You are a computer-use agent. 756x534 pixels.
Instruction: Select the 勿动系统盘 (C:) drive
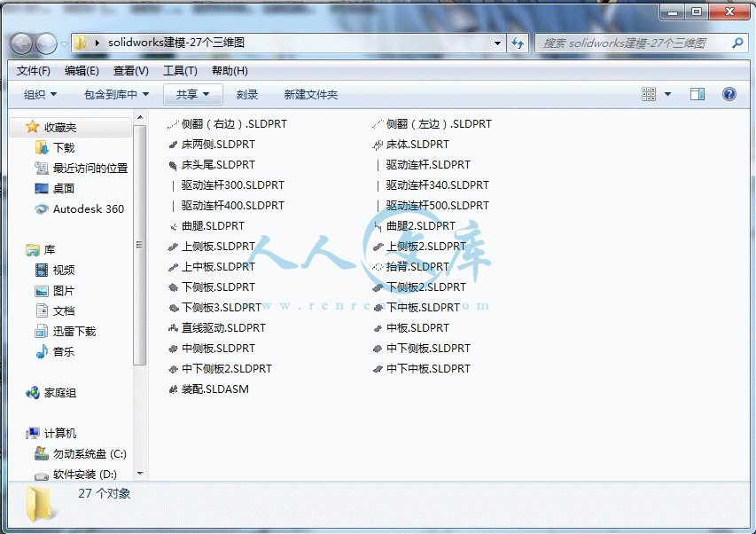[x=90, y=454]
